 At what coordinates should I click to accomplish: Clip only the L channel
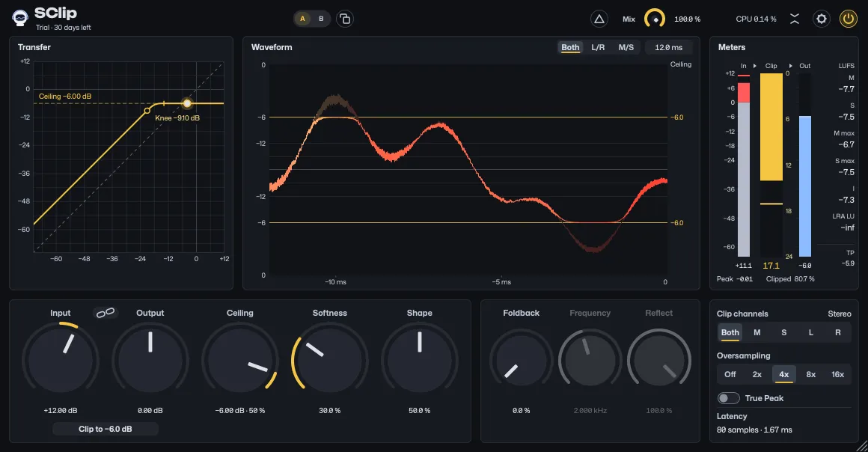[811, 332]
